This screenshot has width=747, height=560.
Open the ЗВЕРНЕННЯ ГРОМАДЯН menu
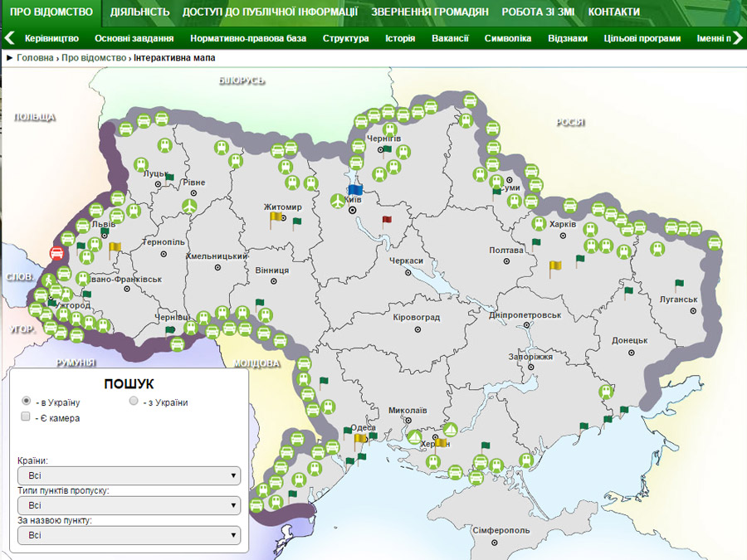pos(430,12)
